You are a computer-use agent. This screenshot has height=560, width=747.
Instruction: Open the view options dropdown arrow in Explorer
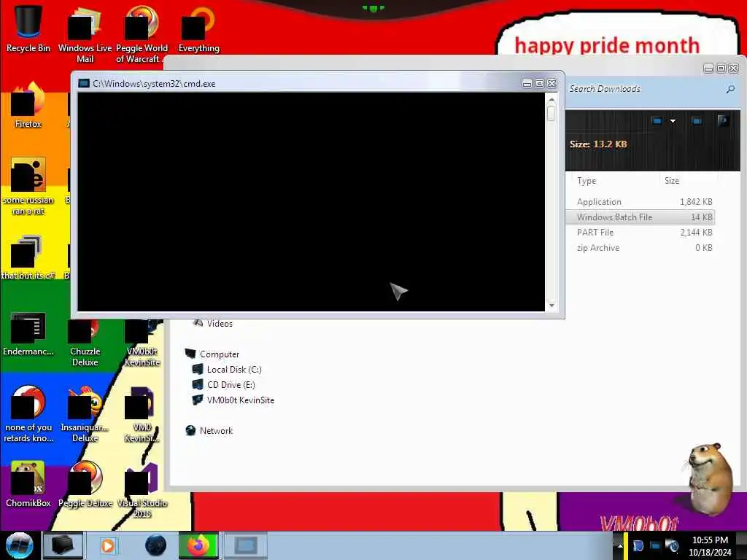pos(673,121)
